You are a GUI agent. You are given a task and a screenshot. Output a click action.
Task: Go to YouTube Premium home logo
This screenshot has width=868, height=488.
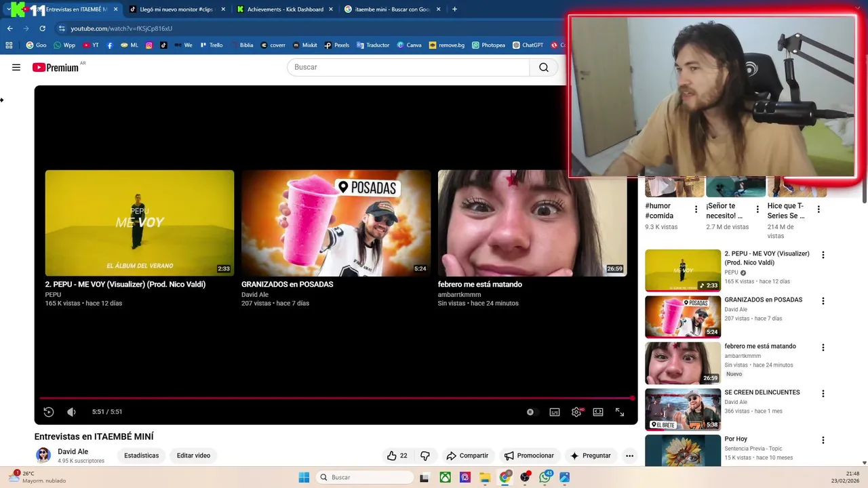[56, 67]
